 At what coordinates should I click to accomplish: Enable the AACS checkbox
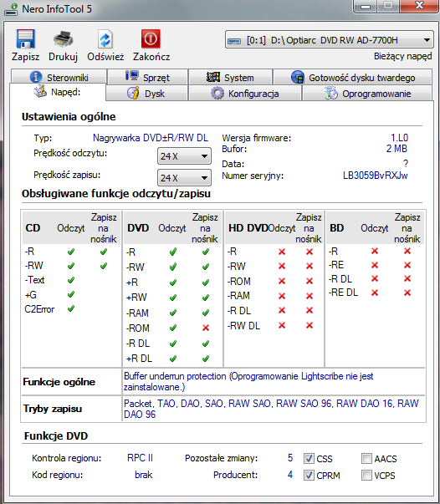tap(366, 458)
